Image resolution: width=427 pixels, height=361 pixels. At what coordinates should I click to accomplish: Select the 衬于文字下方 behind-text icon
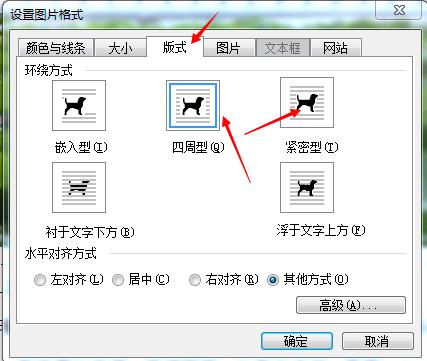coord(79,187)
